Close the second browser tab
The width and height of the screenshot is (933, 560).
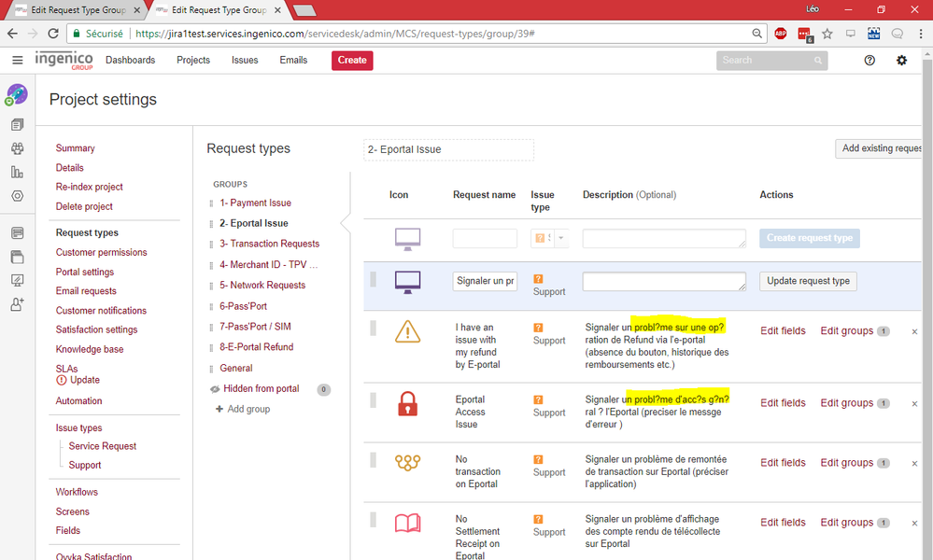point(277,10)
